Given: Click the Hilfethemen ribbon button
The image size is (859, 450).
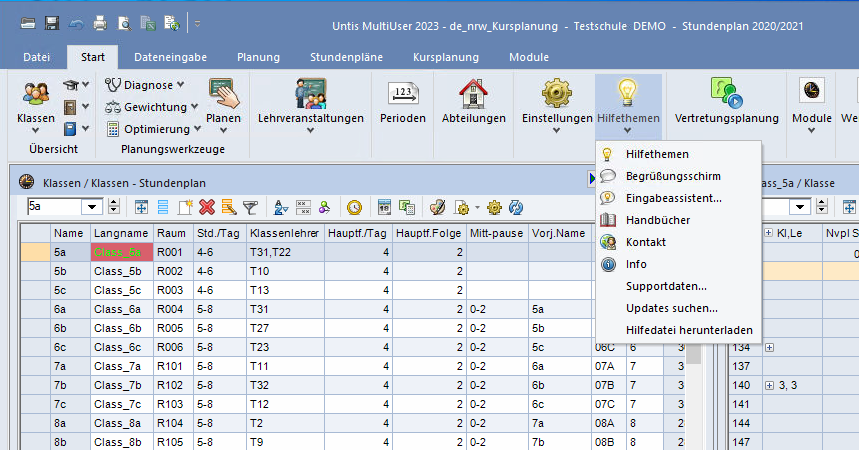Looking at the screenshot, I should click(628, 107).
